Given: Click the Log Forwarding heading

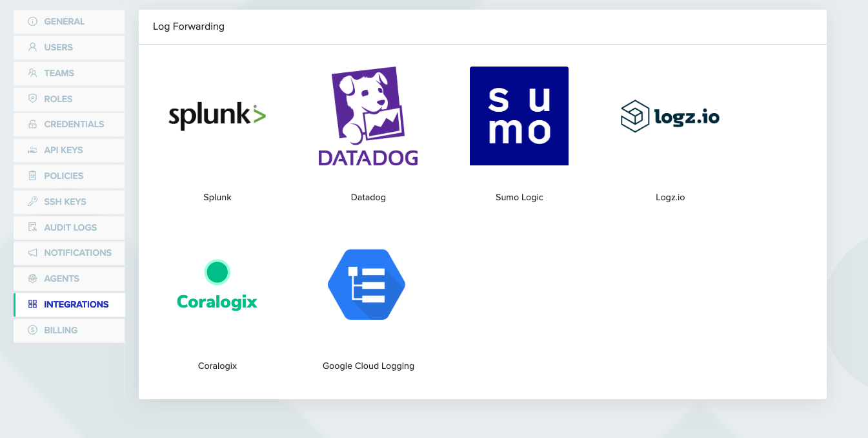Looking at the screenshot, I should point(188,26).
